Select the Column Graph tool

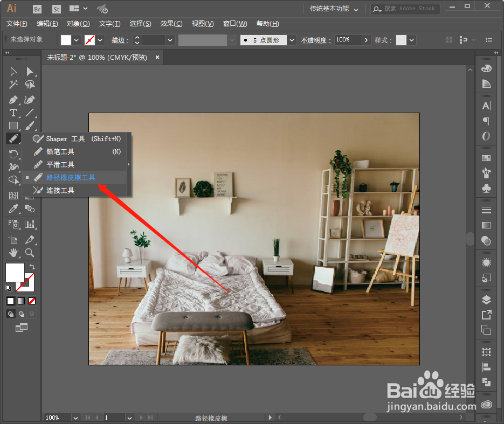coord(30,224)
